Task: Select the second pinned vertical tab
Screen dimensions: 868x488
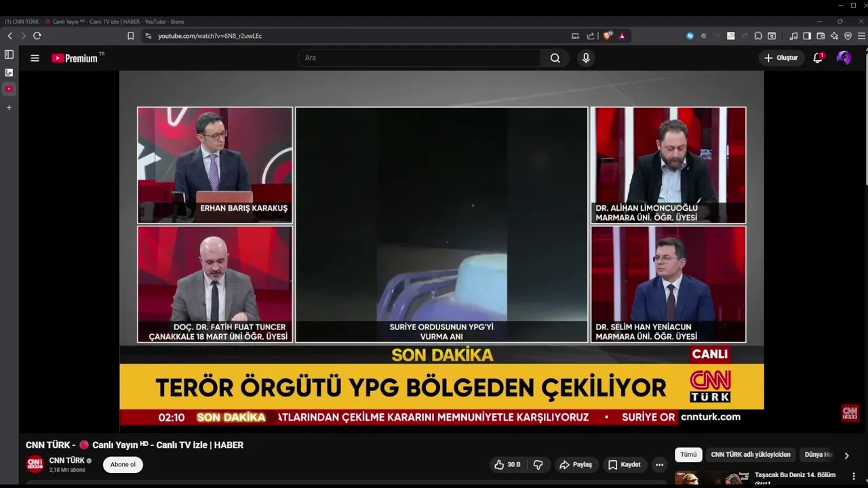Action: pyautogui.click(x=9, y=72)
